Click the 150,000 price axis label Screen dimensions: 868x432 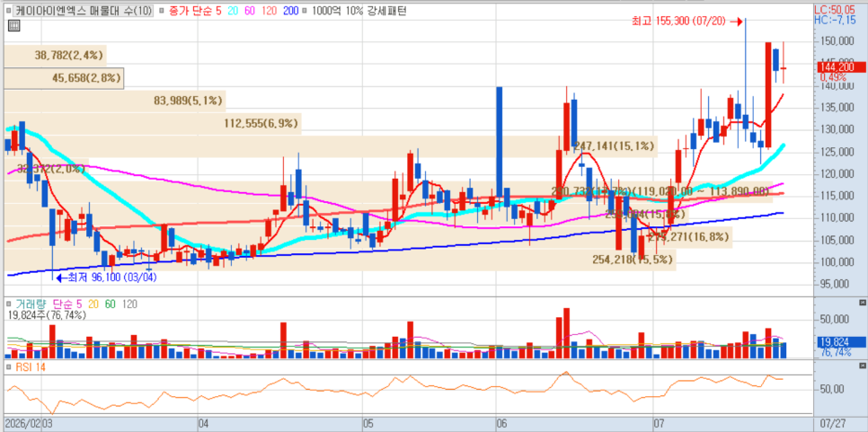coord(838,41)
